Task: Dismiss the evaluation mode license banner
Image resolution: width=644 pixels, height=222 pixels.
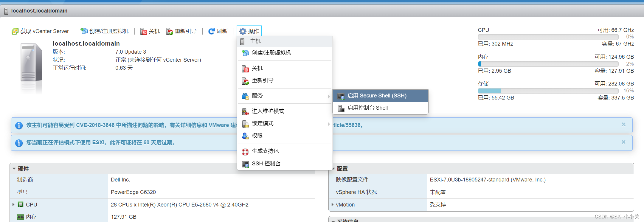Action: pos(623,142)
